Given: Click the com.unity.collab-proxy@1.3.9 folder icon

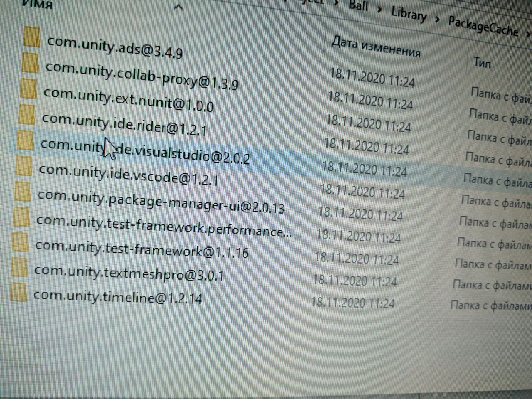Looking at the screenshot, I should pos(30,62).
